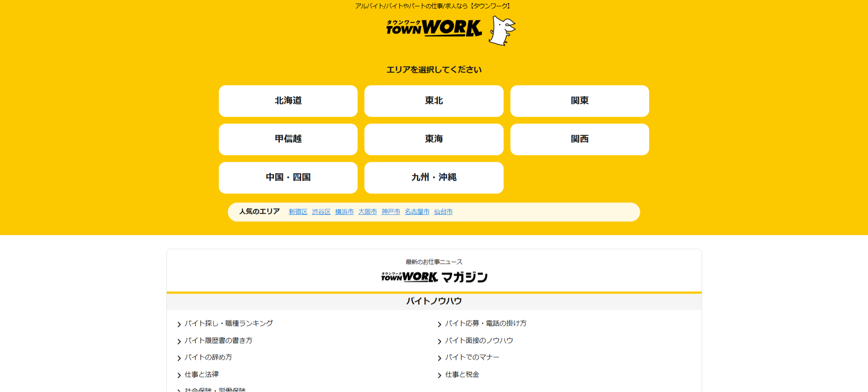Click the バイトノウハウ section heading
Screen dimensions: 868x392
click(434, 301)
